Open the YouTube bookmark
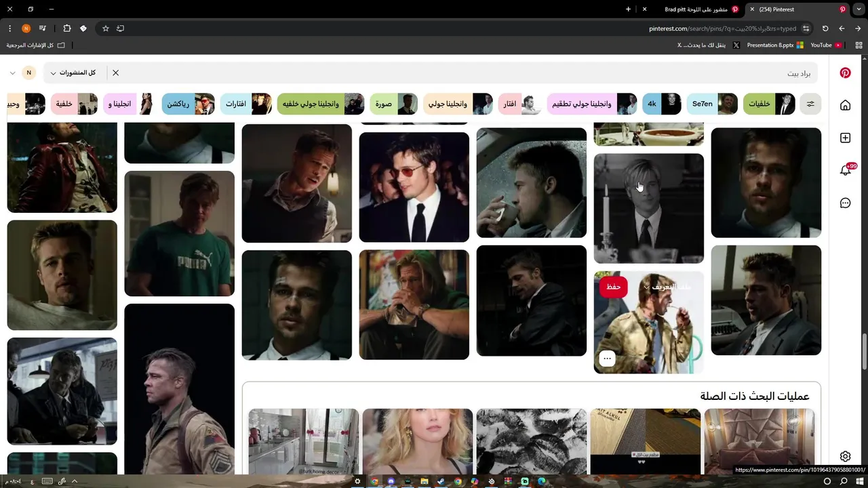The height and width of the screenshot is (488, 868). click(x=825, y=45)
